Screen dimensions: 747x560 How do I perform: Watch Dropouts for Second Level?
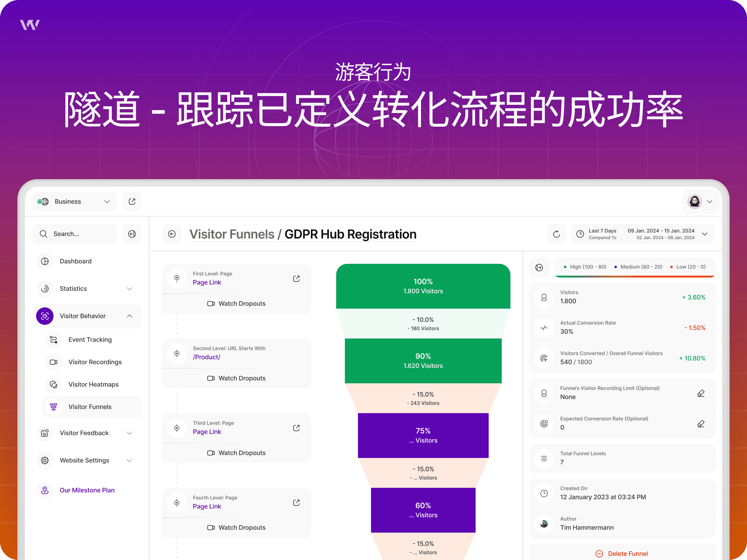click(236, 378)
